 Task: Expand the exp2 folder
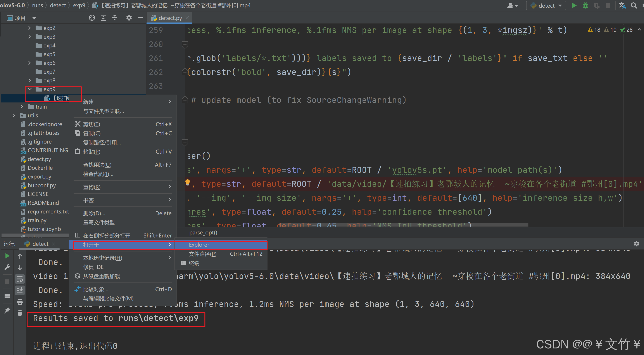(x=29, y=28)
